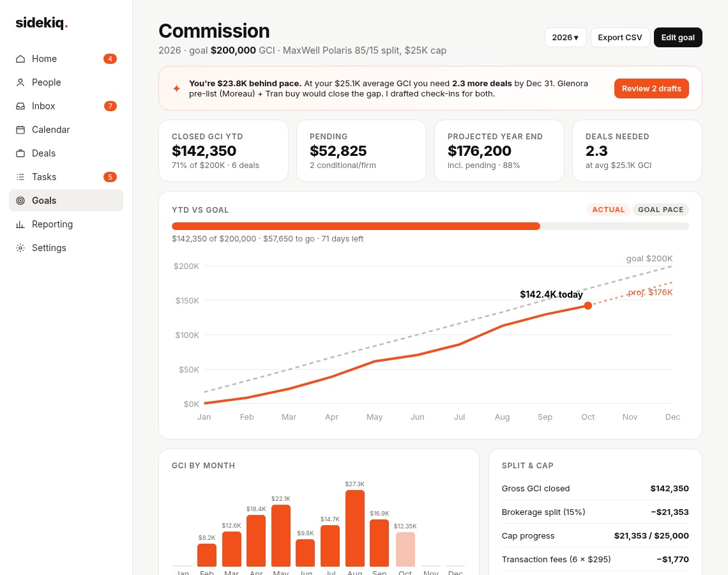Click the People person icon
This screenshot has height=575, width=728.
pyautogui.click(x=20, y=82)
